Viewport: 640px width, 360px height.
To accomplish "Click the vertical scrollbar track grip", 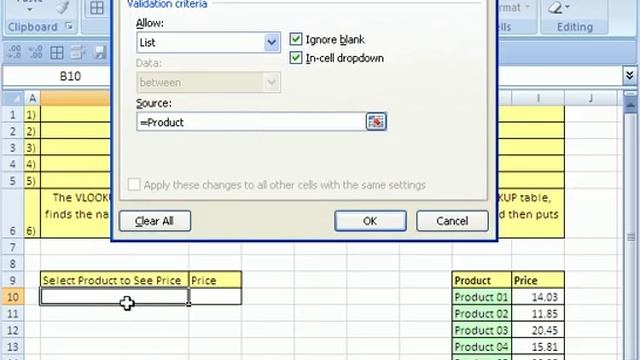I will [631, 237].
